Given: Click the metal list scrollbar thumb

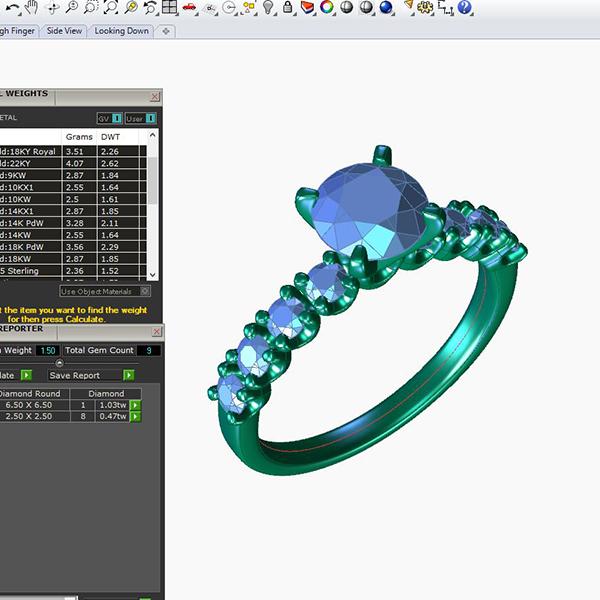Looking at the screenshot, I should [152, 180].
